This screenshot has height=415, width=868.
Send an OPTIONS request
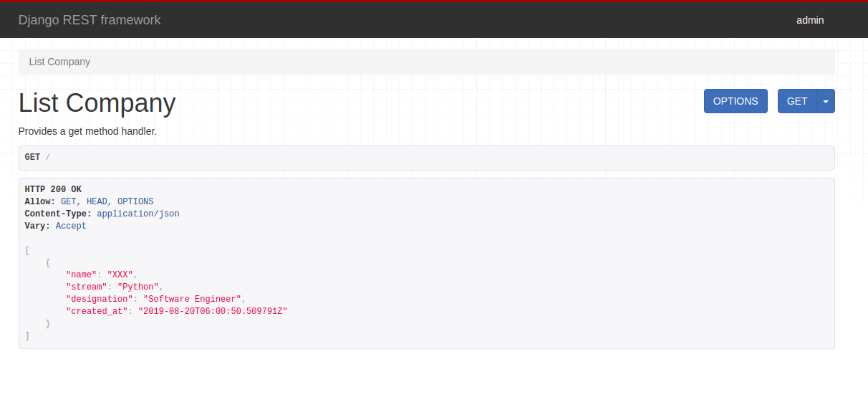click(736, 101)
